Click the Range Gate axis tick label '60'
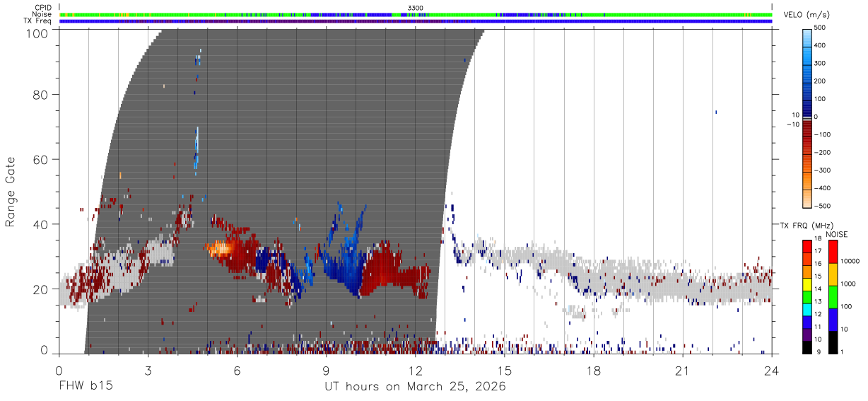 click(42, 160)
